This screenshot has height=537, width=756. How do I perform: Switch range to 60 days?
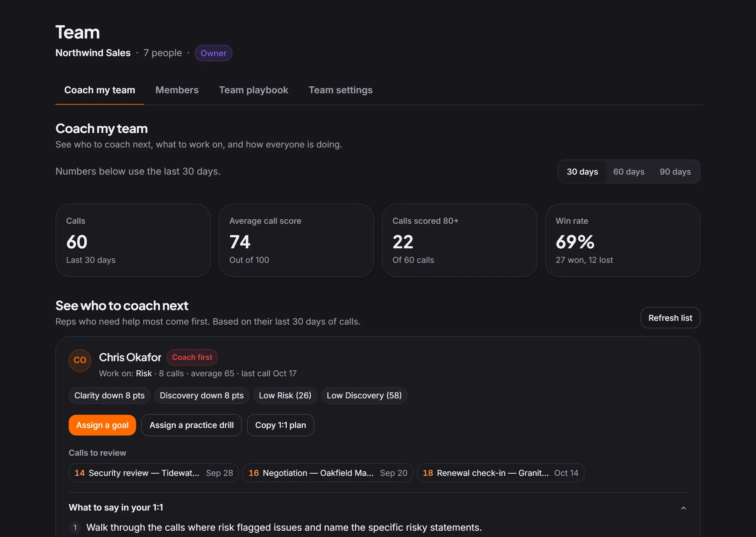click(x=628, y=172)
